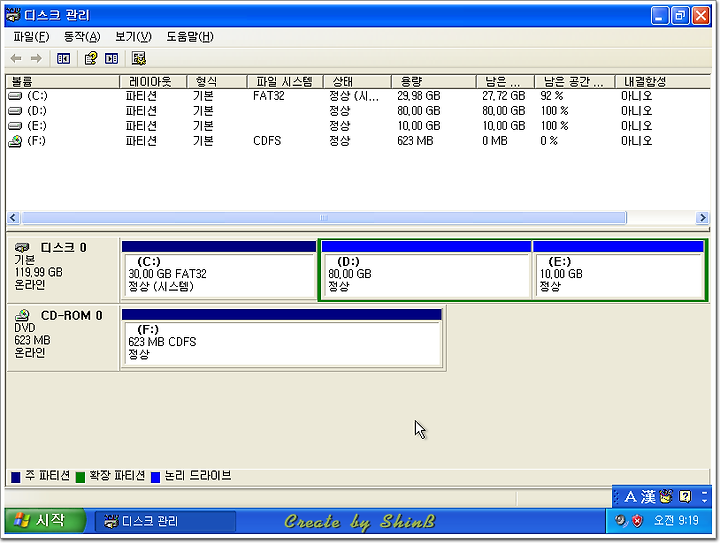The height and width of the screenshot is (543, 720).
Task: Click the 29.98 GB capacity cell
Action: pyautogui.click(x=418, y=96)
